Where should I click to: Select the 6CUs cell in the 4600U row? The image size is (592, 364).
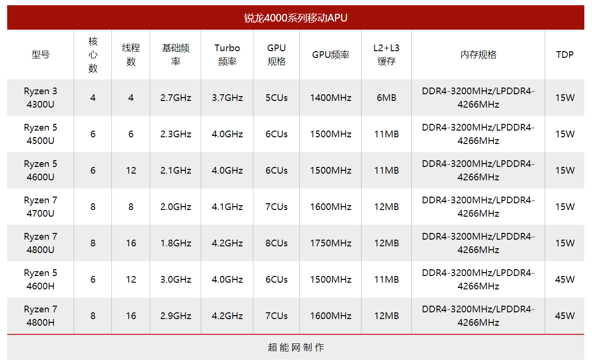click(x=276, y=170)
